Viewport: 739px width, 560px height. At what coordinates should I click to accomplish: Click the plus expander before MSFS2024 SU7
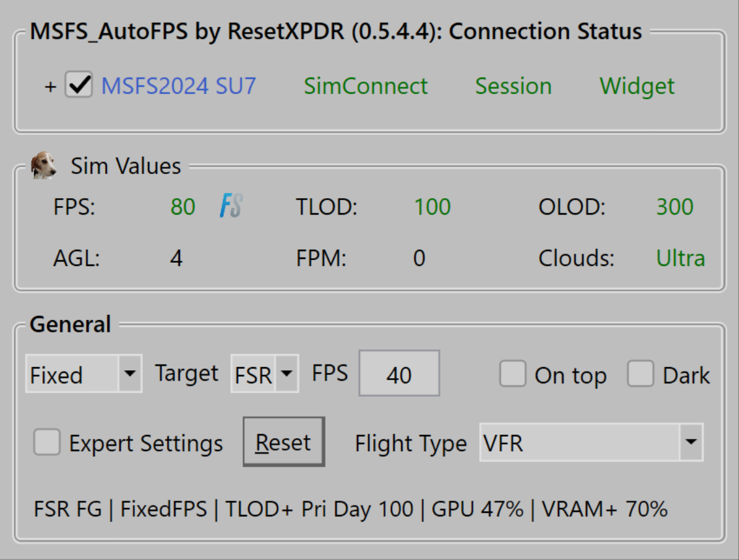click(50, 87)
